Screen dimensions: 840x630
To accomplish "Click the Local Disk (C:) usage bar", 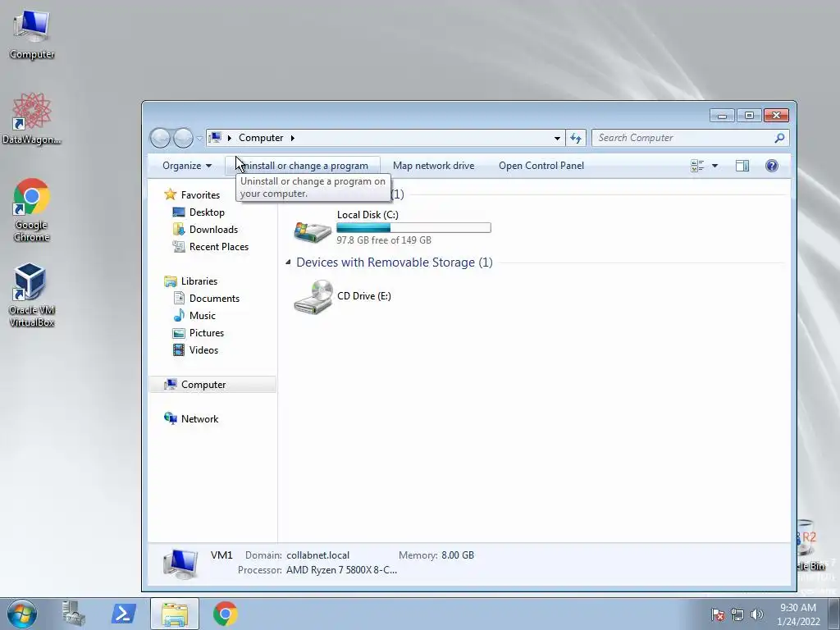I will click(x=413, y=228).
